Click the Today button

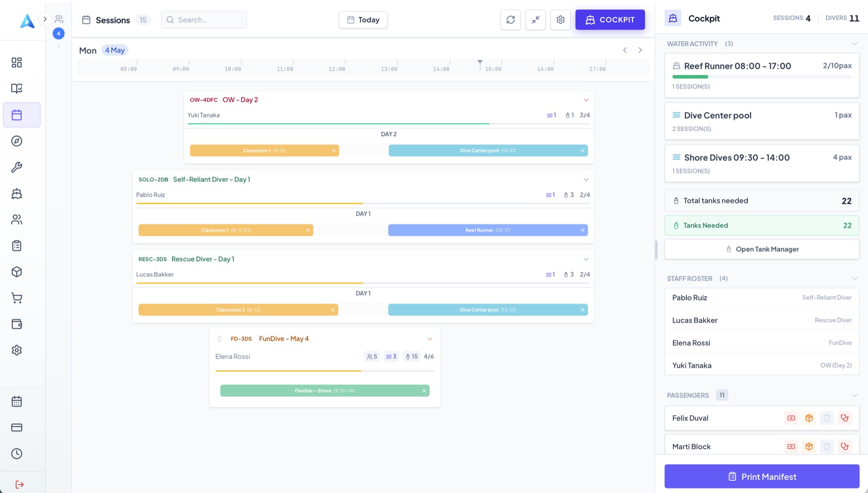tap(363, 20)
